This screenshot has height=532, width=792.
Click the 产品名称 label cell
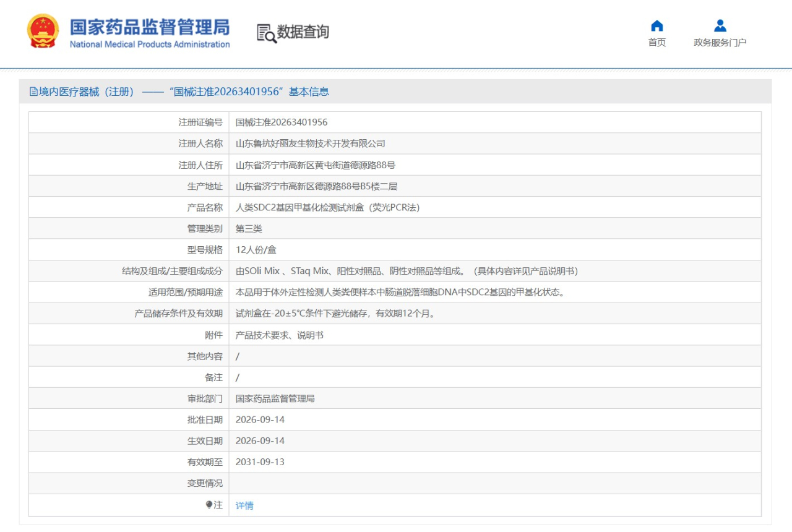129,207
